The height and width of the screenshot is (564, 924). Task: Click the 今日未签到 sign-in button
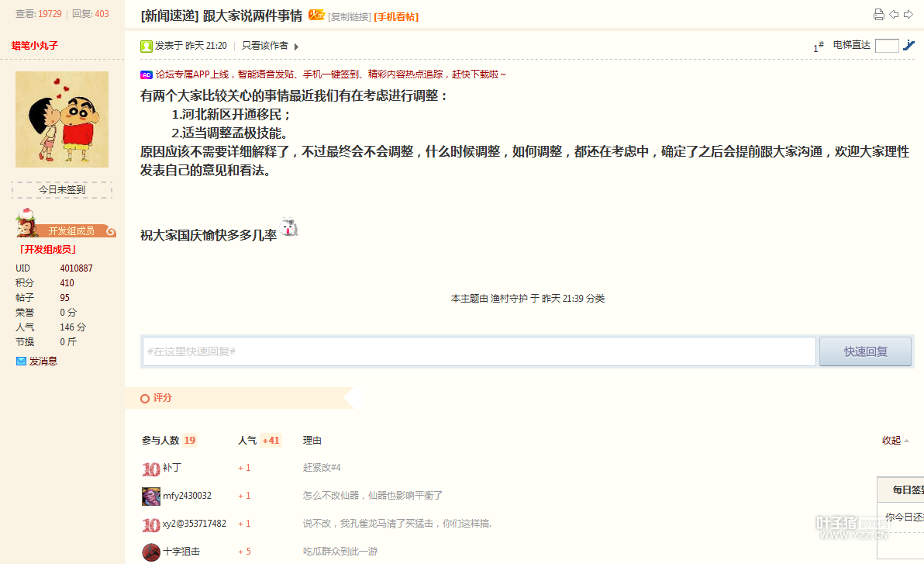pyautogui.click(x=62, y=190)
